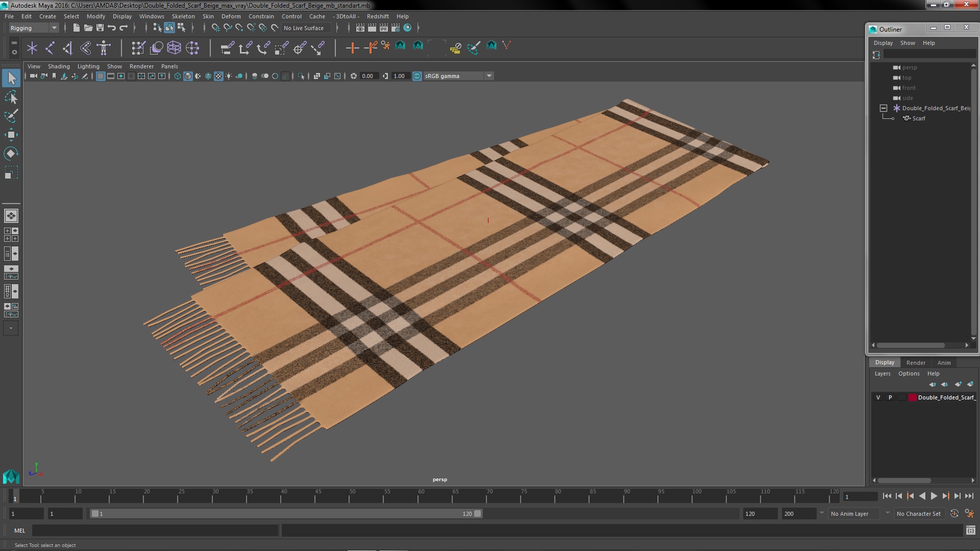Collapse the Double_Folded_Scarf_Beige outliner node

(x=884, y=108)
